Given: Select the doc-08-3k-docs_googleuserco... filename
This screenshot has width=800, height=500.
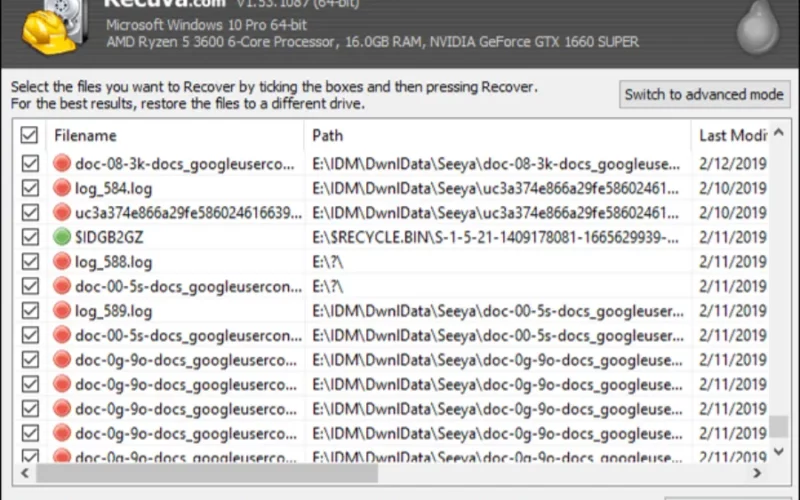Looking at the screenshot, I should tap(185, 164).
